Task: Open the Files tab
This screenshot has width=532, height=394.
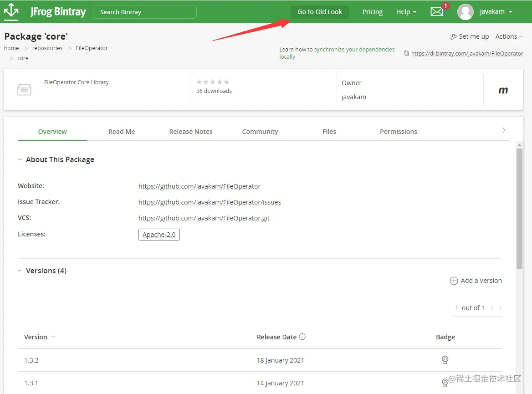Action: 329,131
